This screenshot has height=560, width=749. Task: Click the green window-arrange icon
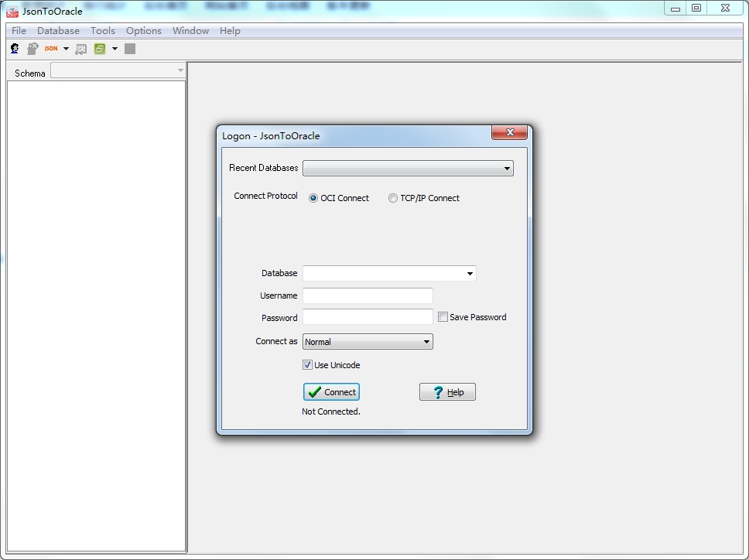click(x=100, y=49)
